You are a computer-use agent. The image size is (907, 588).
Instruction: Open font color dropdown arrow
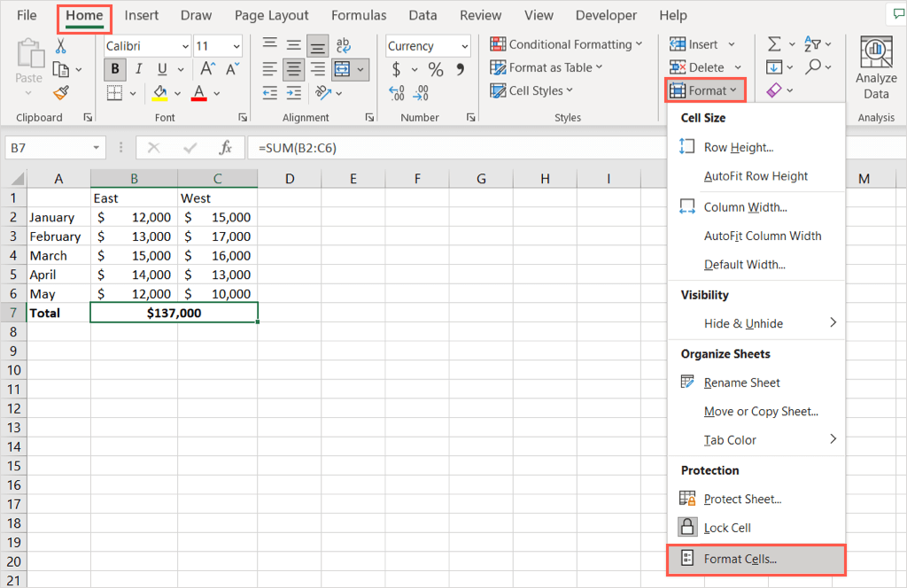(x=217, y=93)
